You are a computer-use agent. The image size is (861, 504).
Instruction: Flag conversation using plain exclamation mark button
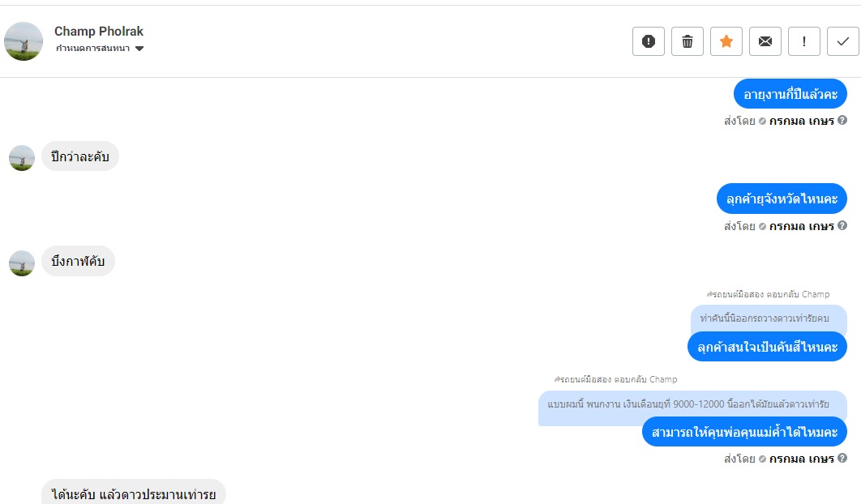[x=804, y=41]
